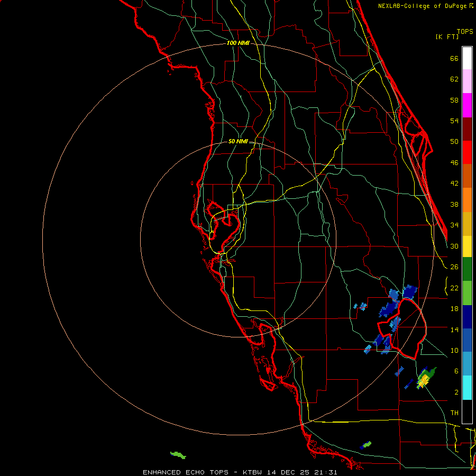Click the 38 value on the legend
The width and height of the screenshot is (476, 476).
click(454, 204)
